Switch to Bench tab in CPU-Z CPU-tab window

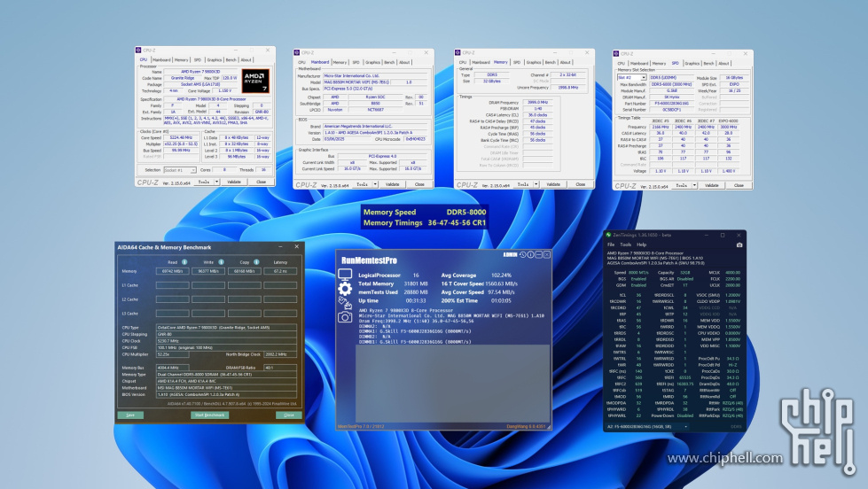[231, 59]
